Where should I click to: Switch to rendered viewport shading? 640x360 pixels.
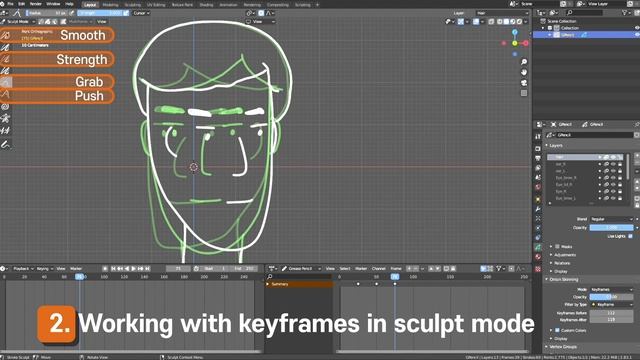click(519, 21)
